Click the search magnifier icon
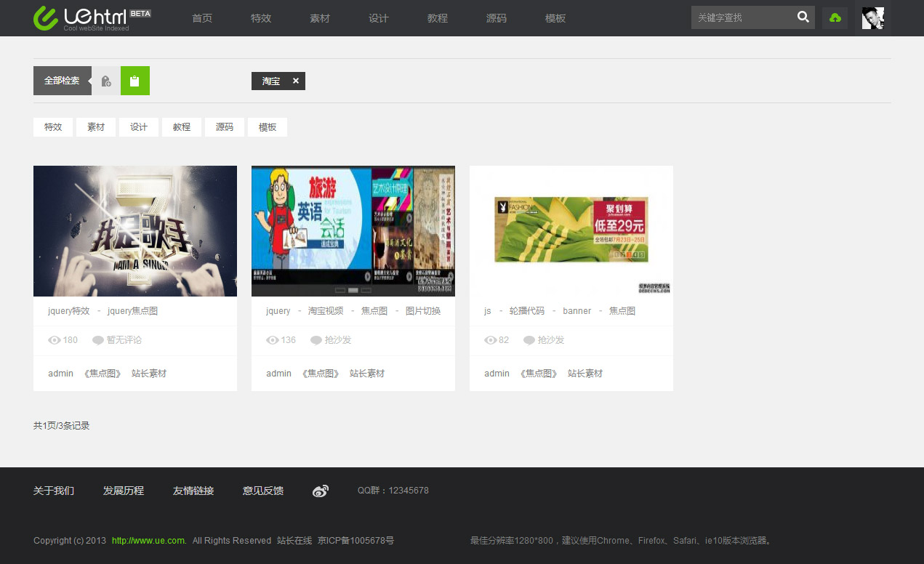The height and width of the screenshot is (564, 924). point(803,17)
